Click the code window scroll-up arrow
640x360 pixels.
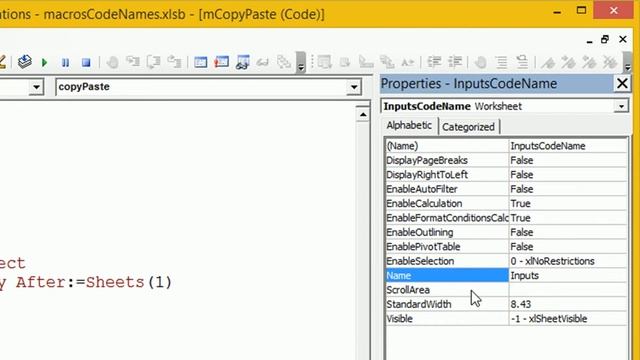click(363, 115)
